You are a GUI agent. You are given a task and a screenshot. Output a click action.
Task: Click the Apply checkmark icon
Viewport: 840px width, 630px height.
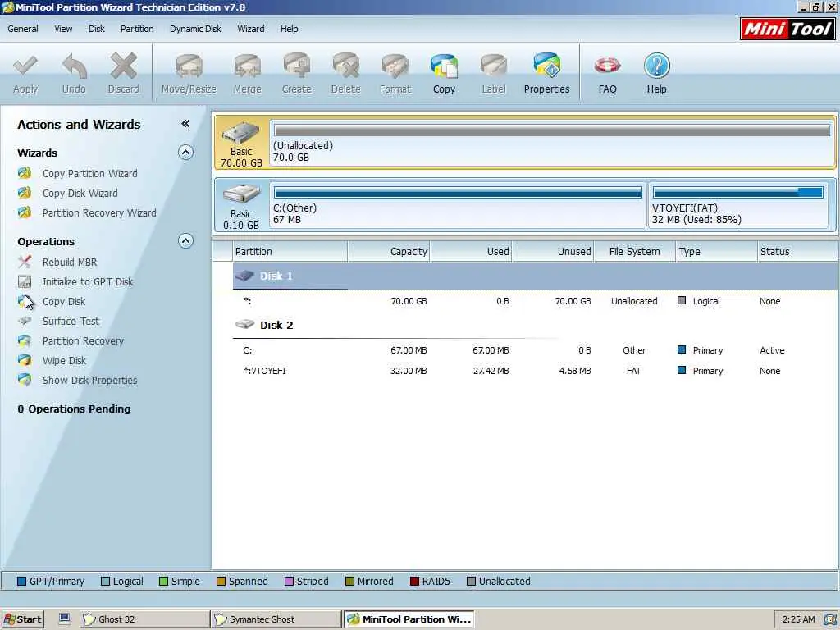pos(25,66)
